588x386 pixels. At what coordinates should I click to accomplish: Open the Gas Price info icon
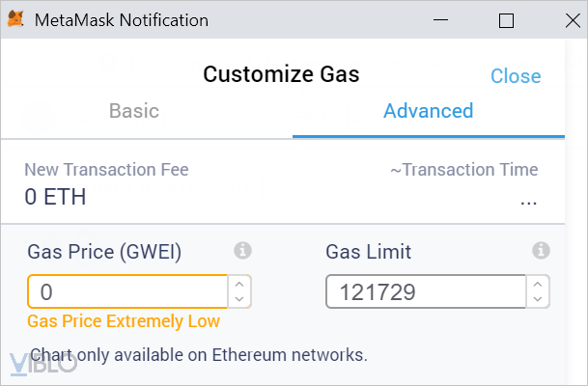[242, 250]
